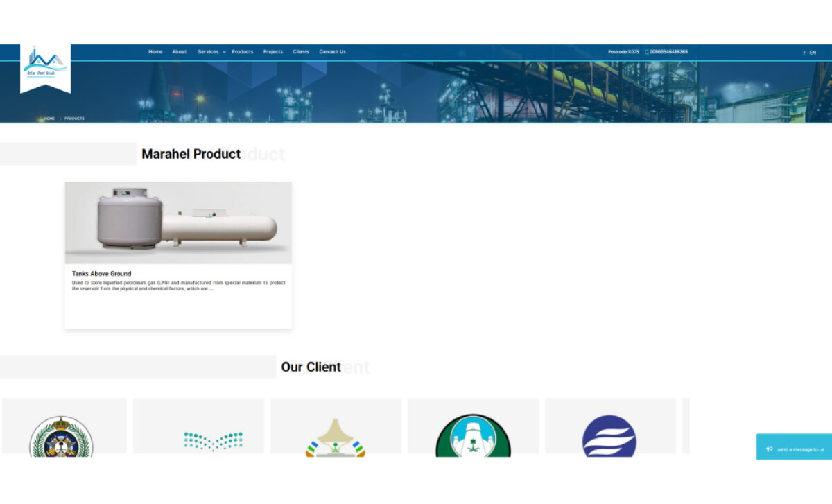Open the About page
The width and height of the screenshot is (832, 504).
(x=179, y=51)
